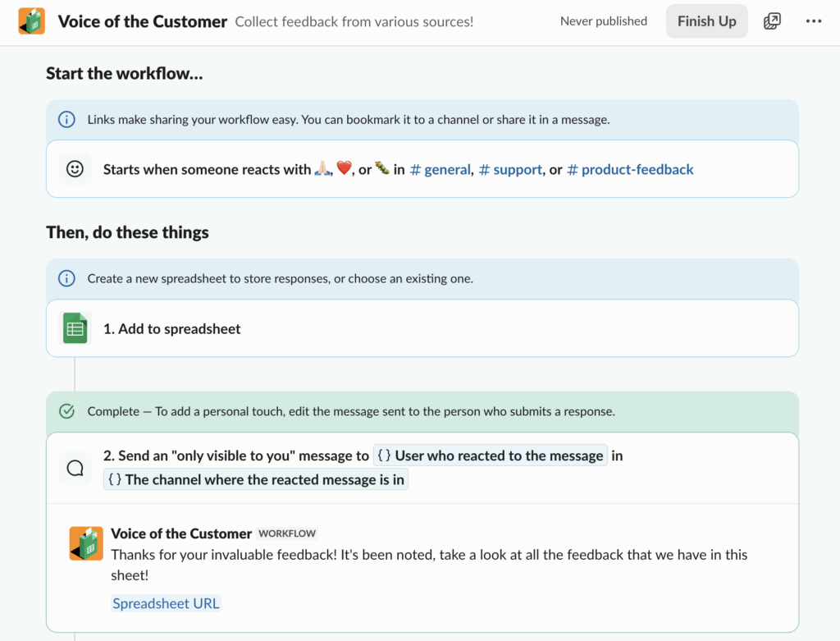Click the green Google Sheets icon
This screenshot has height=641, width=840.
tap(75, 328)
